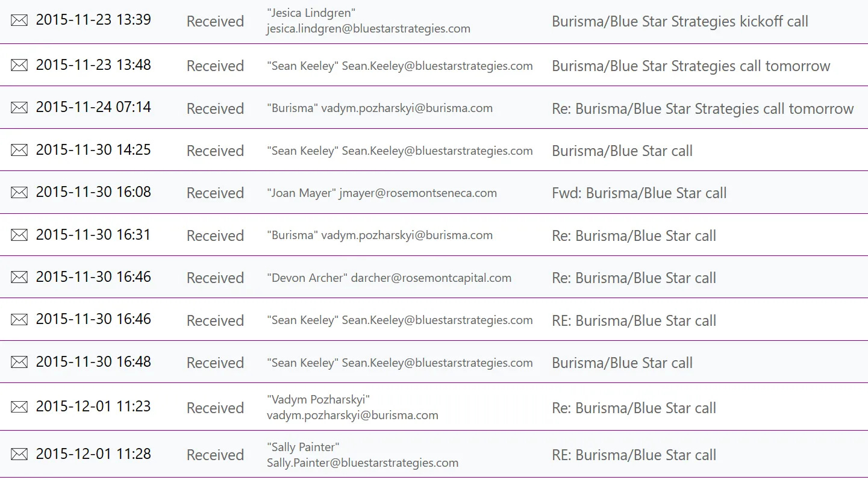
Task: Click envelope icon for 2015-12-01 11:23 email
Action: (x=19, y=407)
